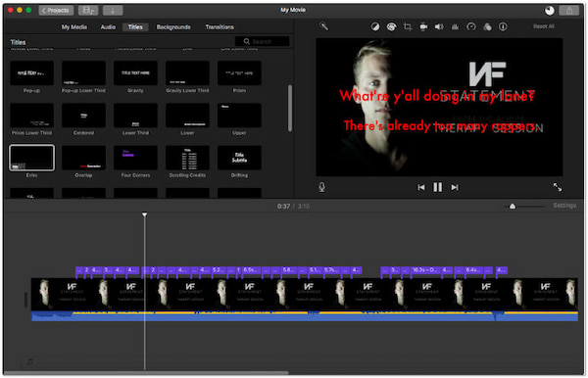
Task: Select the Titles tab
Action: coord(135,27)
